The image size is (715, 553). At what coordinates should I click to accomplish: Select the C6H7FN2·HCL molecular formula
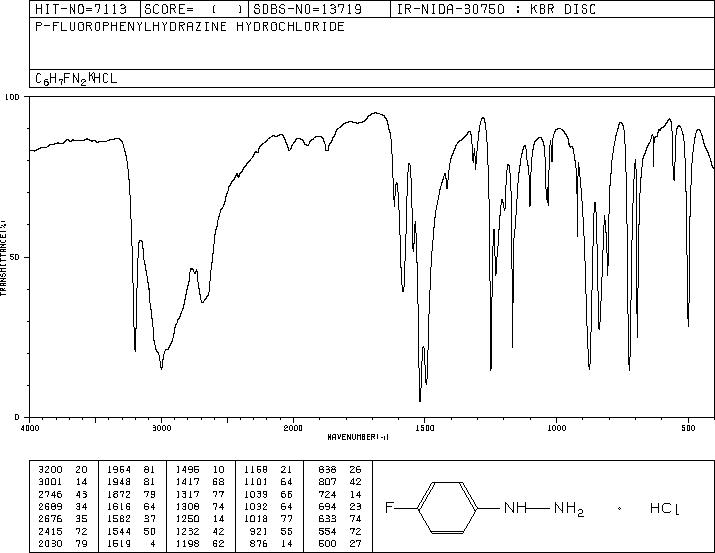[76, 79]
